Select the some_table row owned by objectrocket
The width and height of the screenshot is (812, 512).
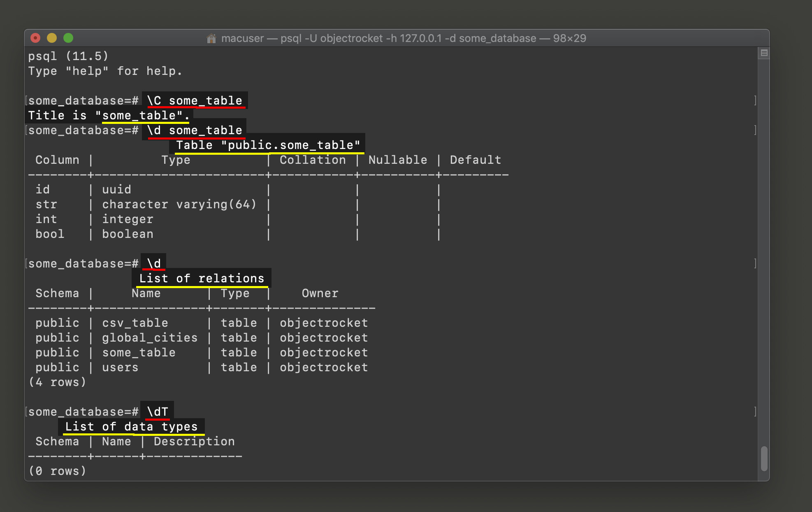tap(139, 352)
